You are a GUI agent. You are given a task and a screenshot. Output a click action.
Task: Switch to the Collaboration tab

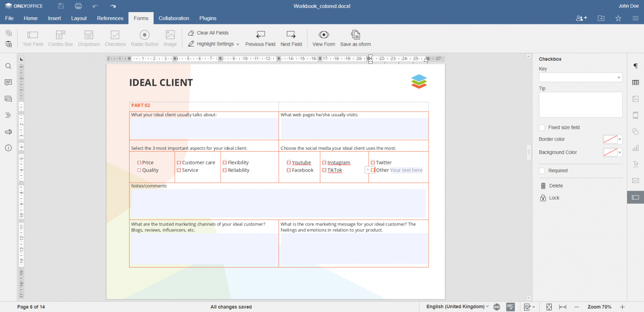[x=174, y=18]
